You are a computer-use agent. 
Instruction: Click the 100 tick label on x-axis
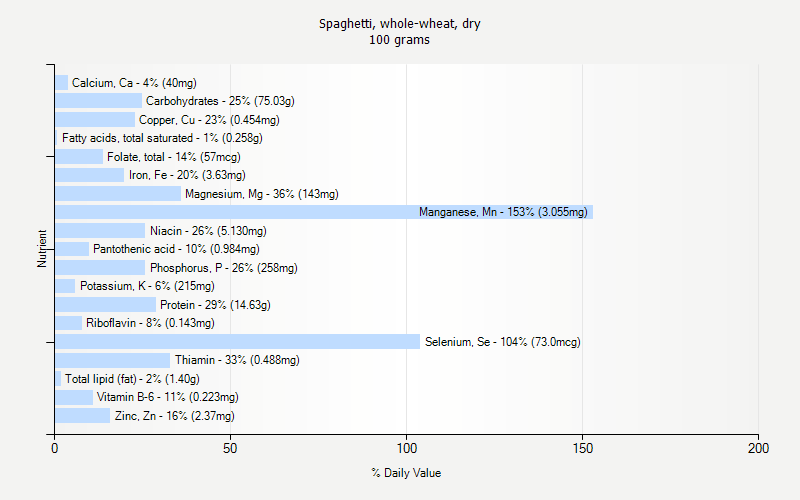coord(406,450)
